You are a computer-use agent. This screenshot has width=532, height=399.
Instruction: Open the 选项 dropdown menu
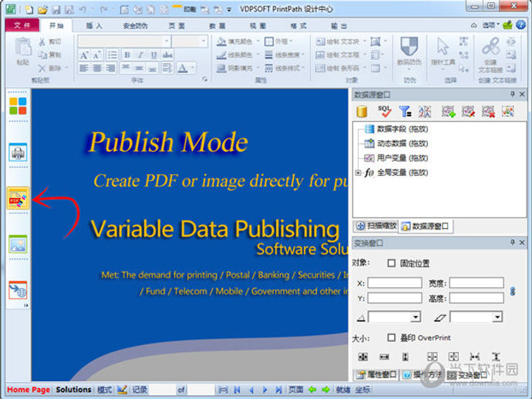(x=490, y=25)
